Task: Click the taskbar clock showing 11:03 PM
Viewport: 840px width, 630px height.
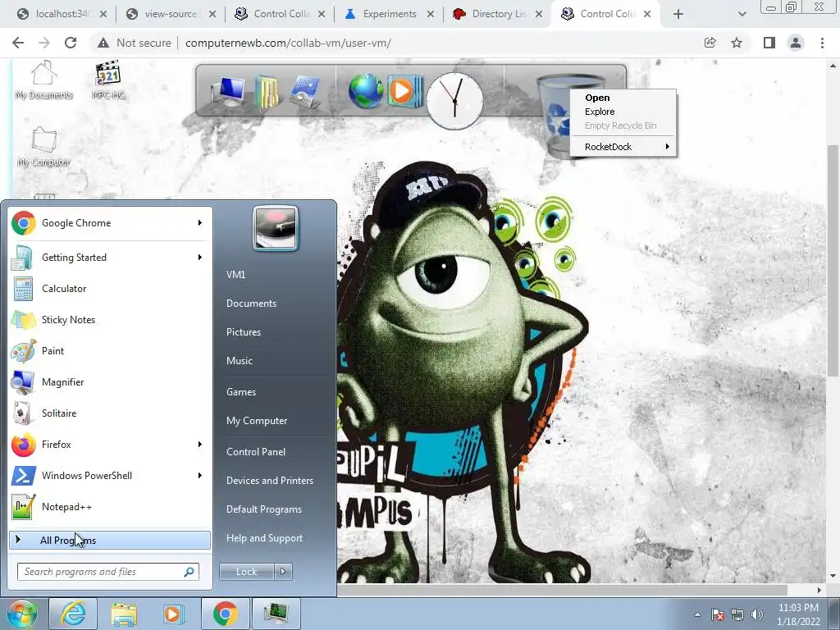Action: point(798,614)
